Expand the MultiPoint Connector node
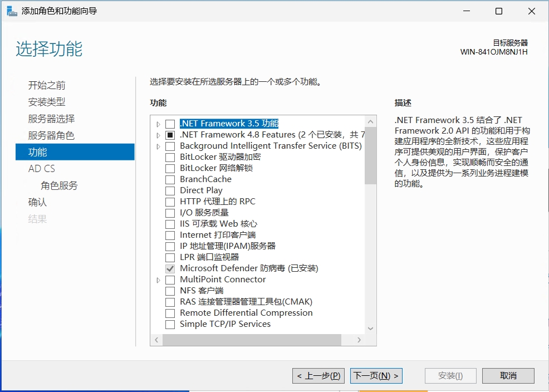This screenshot has height=392, width=549. tap(158, 280)
